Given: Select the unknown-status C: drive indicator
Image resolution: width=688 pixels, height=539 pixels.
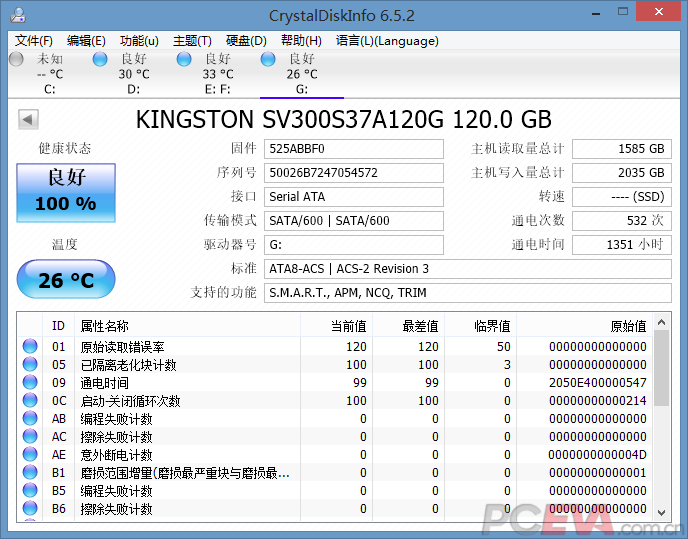Looking at the screenshot, I should pos(16,59).
